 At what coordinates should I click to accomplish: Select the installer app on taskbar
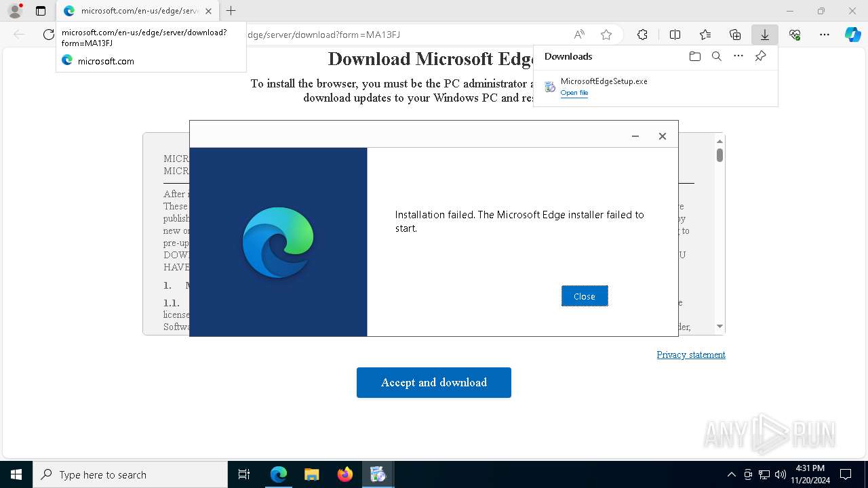[378, 474]
